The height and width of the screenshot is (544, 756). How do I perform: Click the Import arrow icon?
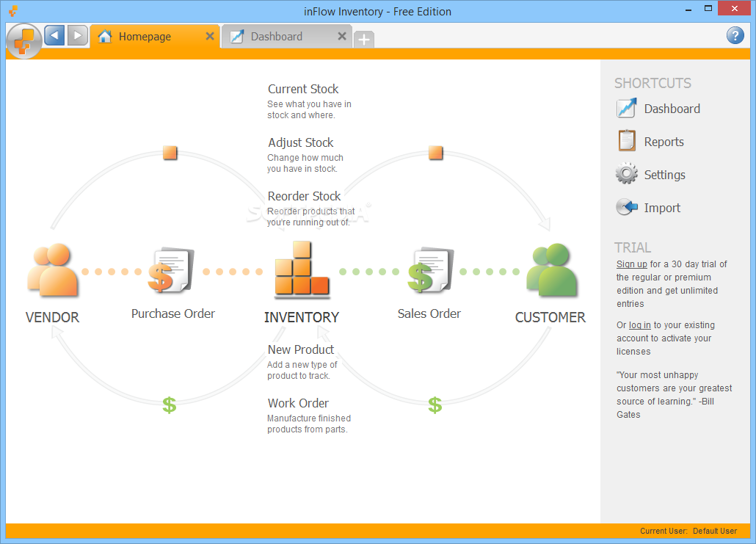627,207
